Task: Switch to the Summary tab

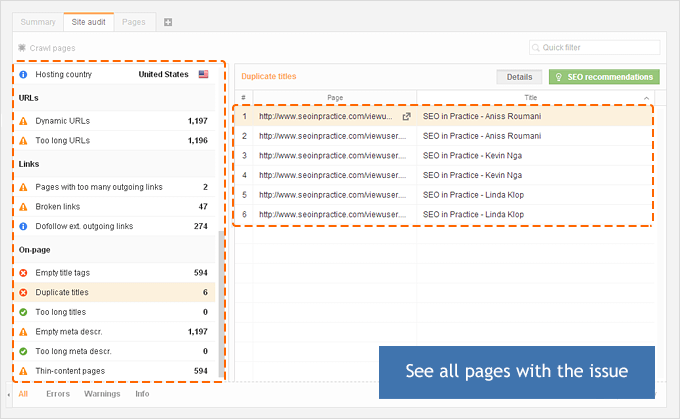Action: pos(38,21)
